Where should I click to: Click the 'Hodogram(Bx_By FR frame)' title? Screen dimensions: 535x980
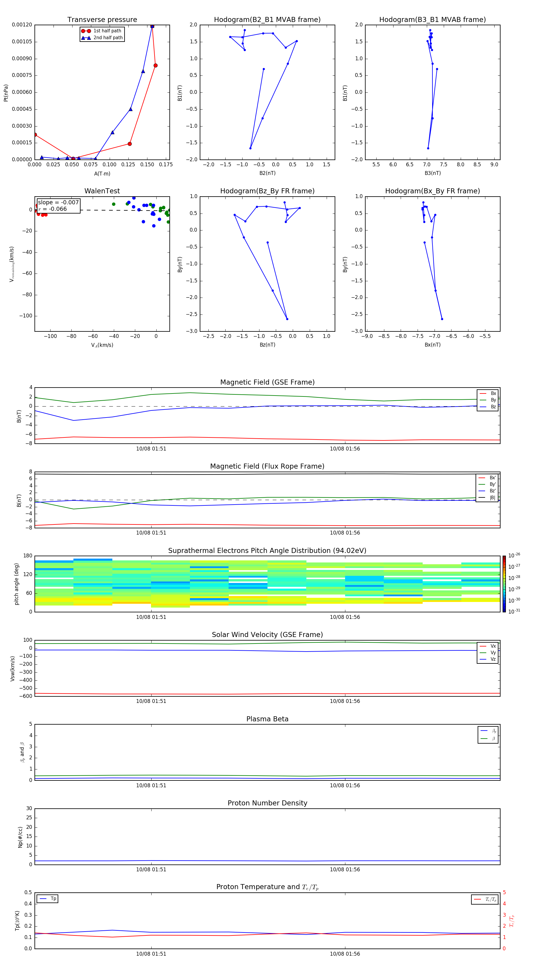point(432,191)
